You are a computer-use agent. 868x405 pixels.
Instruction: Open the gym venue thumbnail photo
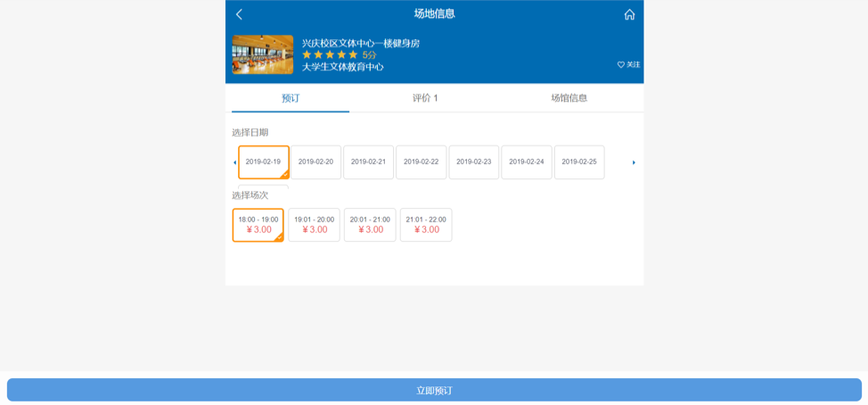click(x=263, y=54)
